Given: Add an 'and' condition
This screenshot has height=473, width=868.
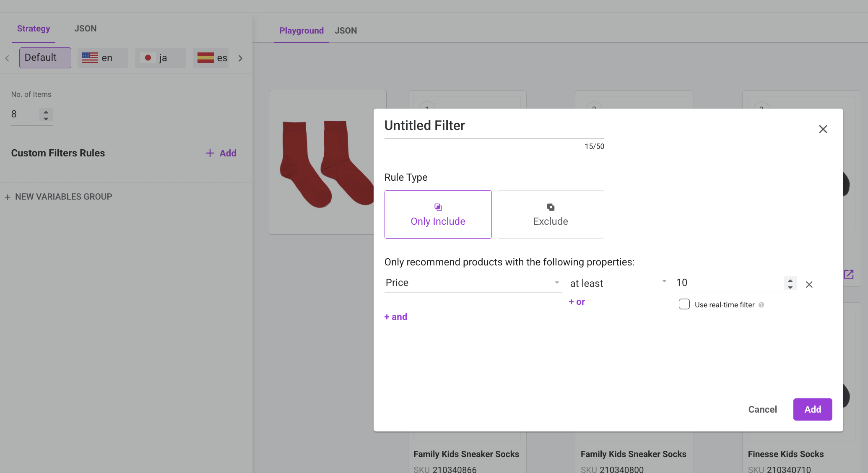Looking at the screenshot, I should (396, 317).
